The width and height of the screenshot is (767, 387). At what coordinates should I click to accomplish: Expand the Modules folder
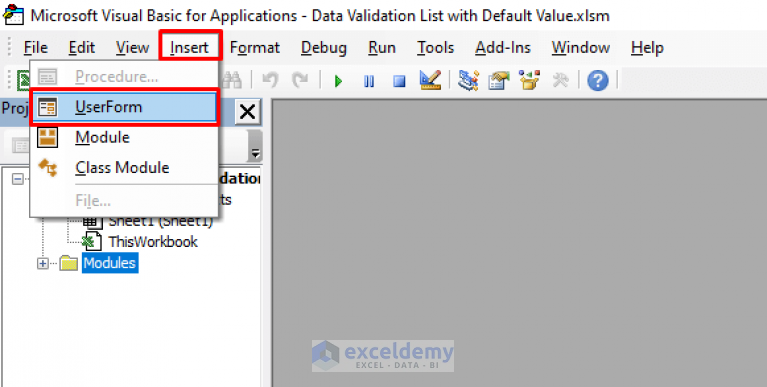(43, 264)
